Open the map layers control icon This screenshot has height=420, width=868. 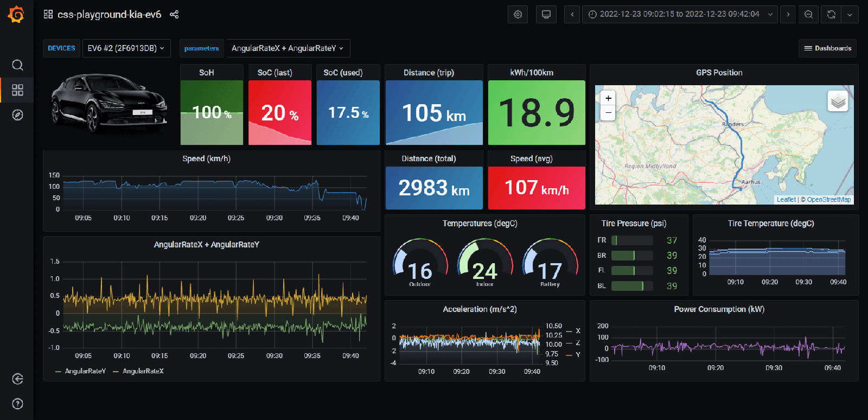(x=838, y=101)
